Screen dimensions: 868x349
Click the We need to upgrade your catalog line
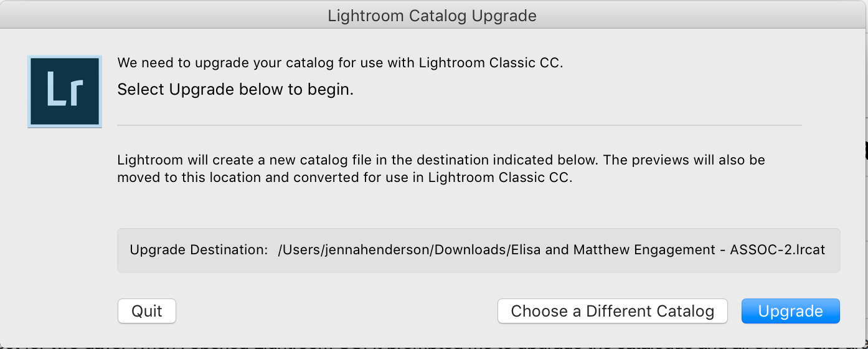pos(340,63)
